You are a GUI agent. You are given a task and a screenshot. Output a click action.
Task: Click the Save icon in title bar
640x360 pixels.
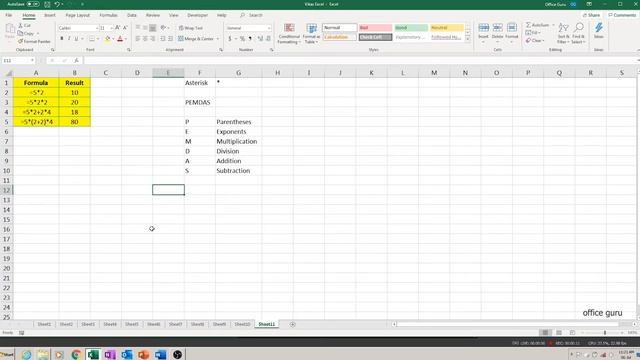pyautogui.click(x=47, y=4)
